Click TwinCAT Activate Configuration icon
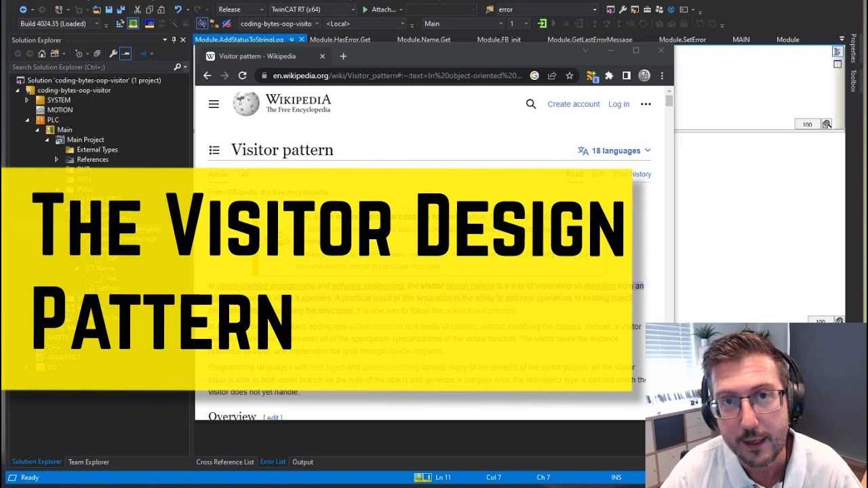This screenshot has height=488, width=868. point(120,24)
